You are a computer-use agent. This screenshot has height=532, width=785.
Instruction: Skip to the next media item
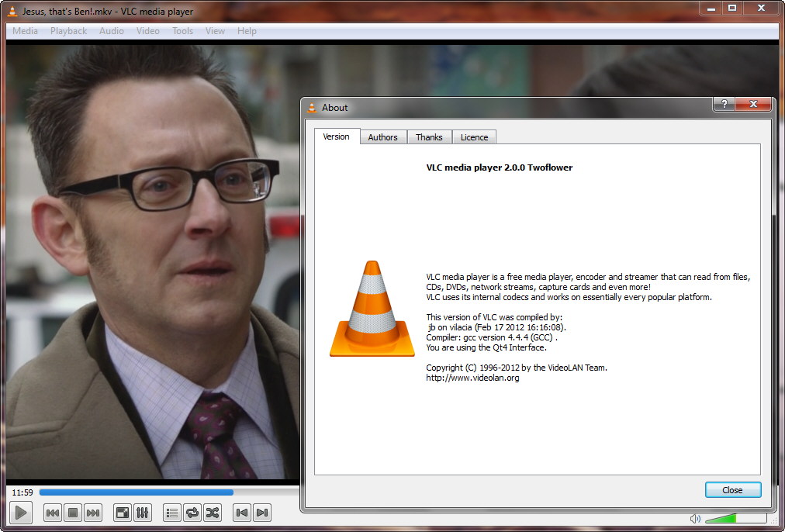pyautogui.click(x=92, y=513)
